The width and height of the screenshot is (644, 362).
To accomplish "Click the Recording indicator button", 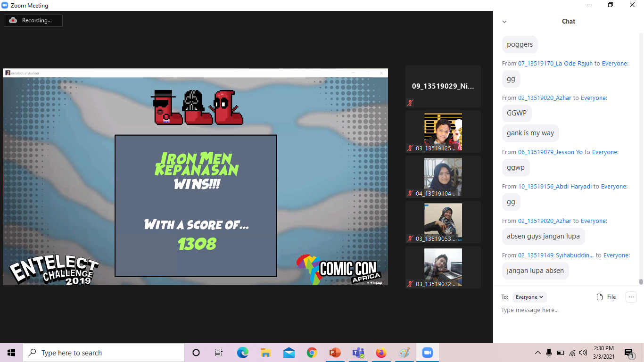I will tap(33, 21).
